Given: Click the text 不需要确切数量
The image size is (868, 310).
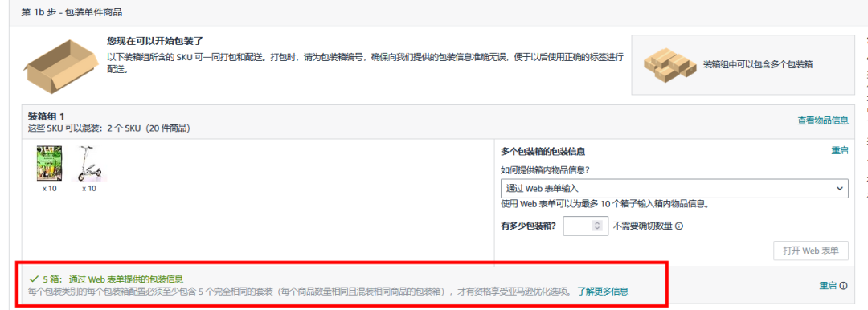Looking at the screenshot, I should pyautogui.click(x=642, y=226).
